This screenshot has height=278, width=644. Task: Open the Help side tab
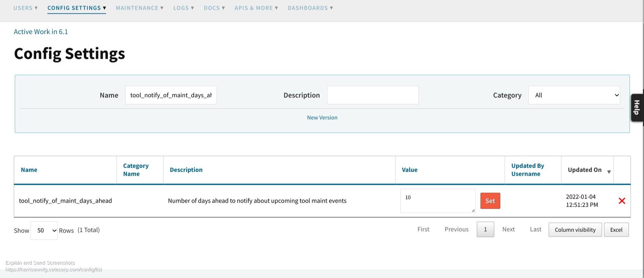coord(636,108)
